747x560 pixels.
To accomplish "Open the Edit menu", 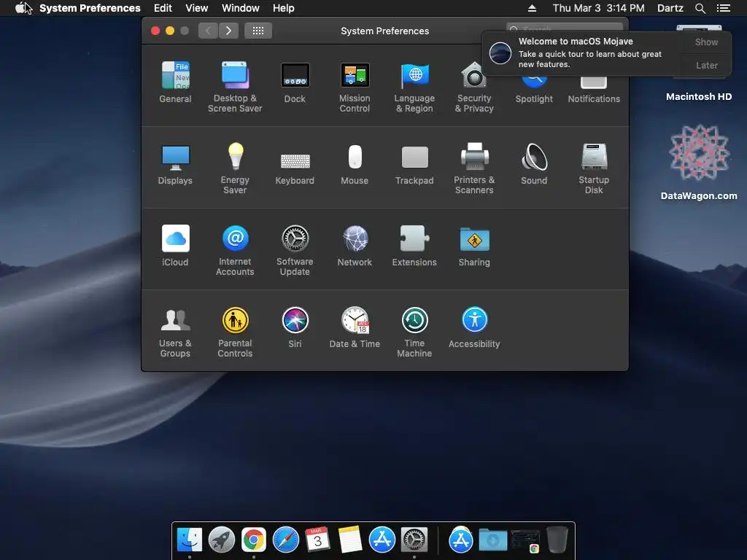I will pos(163,8).
